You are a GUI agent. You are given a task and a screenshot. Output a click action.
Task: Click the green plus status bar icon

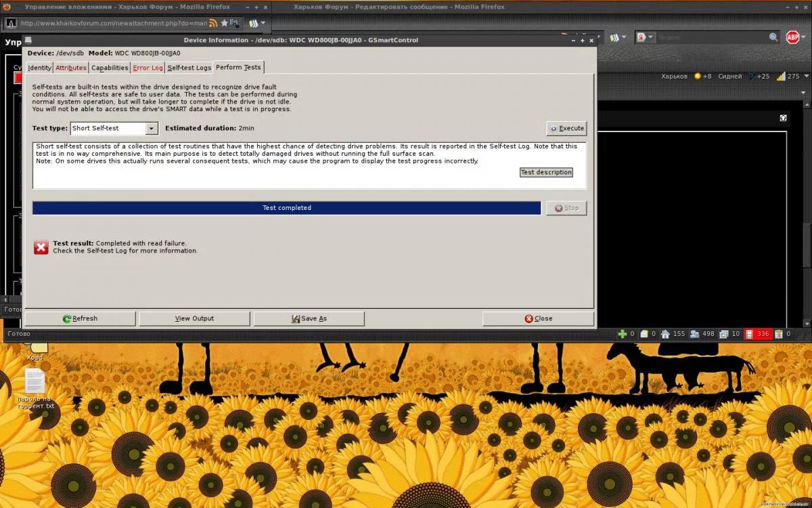[623, 334]
